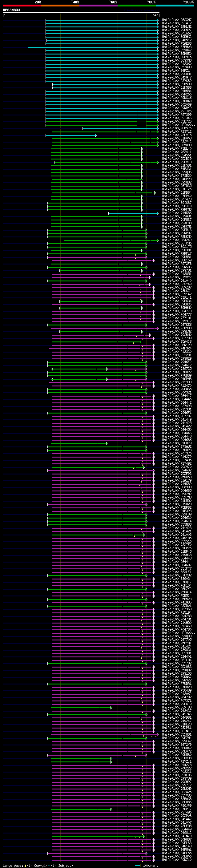The height and width of the screenshot is (868, 197).
Task: Click the cyan ~100% identity legend segment
Action: [175, 6]
